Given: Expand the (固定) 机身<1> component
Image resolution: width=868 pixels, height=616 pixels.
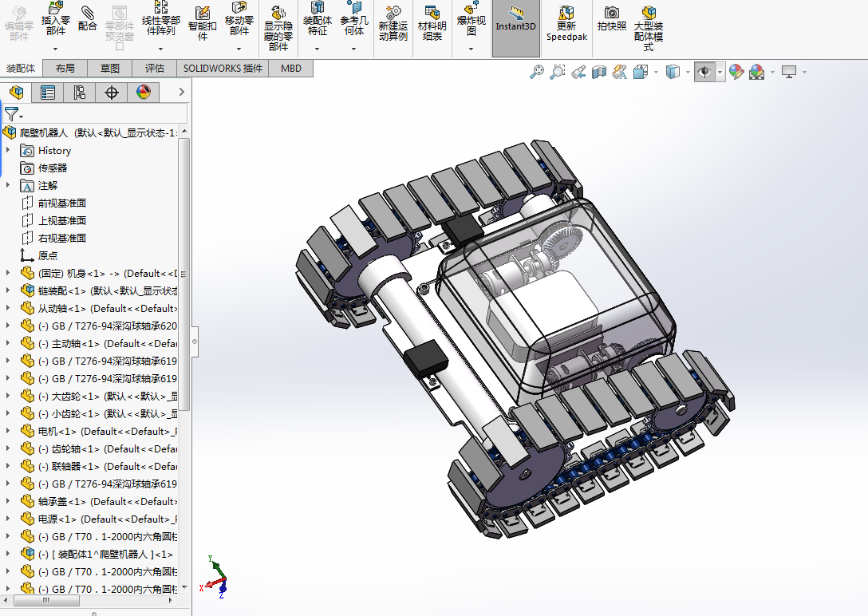Looking at the screenshot, I should pyautogui.click(x=8, y=273).
